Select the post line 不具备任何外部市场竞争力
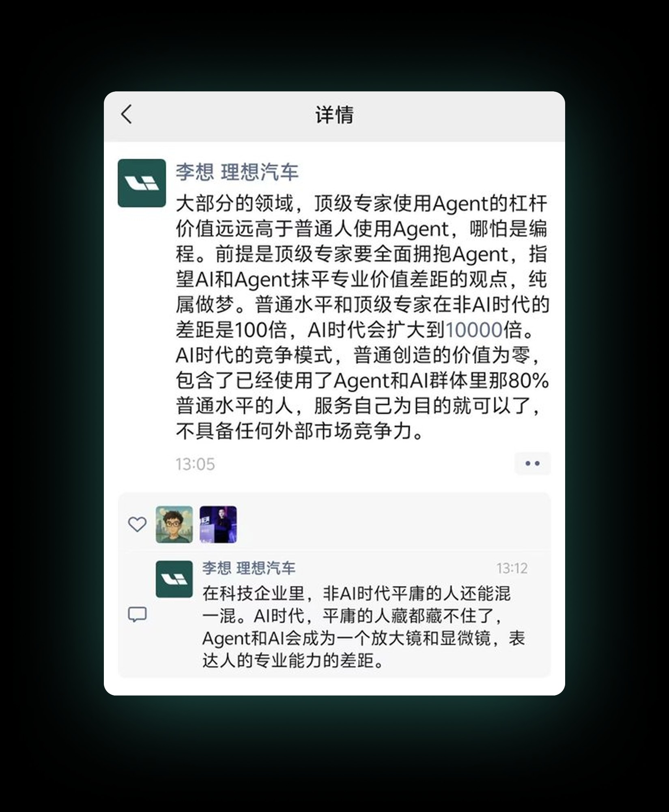 tap(300, 431)
